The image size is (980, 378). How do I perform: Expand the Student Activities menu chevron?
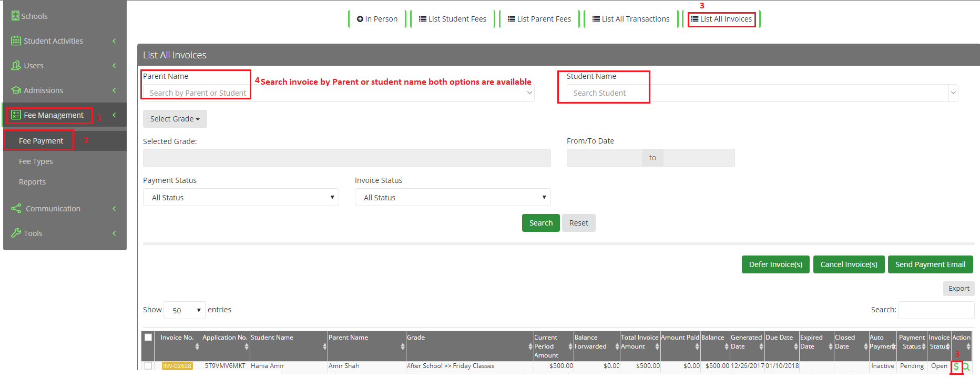(114, 41)
